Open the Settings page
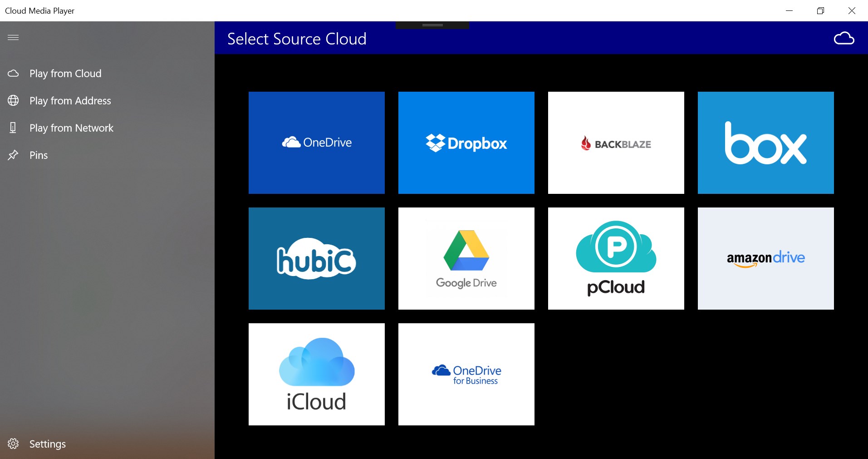 coord(107,444)
